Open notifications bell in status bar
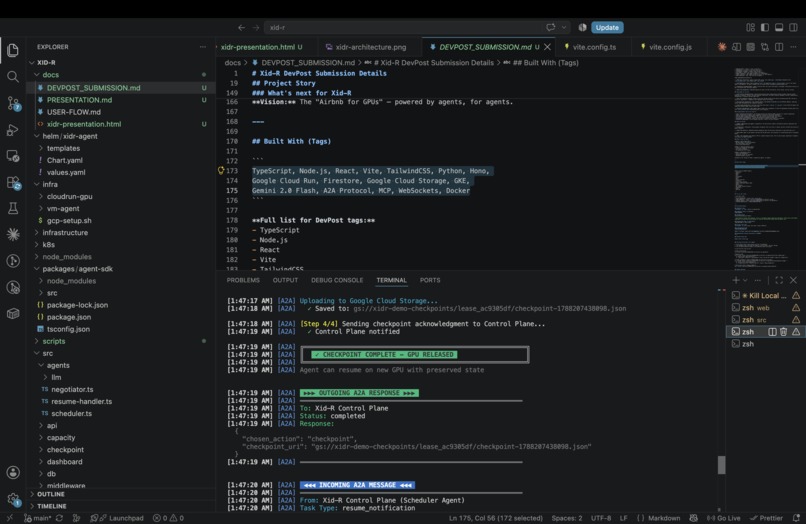Screen dimensions: 806x524 tap(796, 518)
